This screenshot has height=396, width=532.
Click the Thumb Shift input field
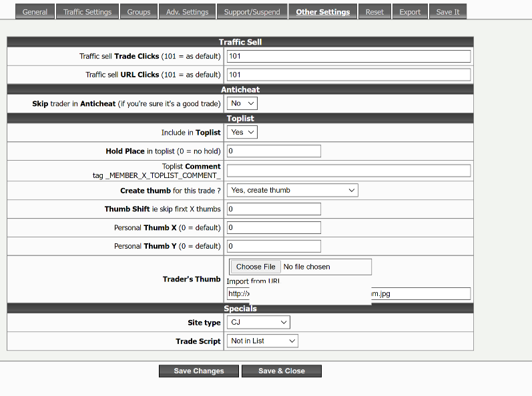pyautogui.click(x=274, y=209)
